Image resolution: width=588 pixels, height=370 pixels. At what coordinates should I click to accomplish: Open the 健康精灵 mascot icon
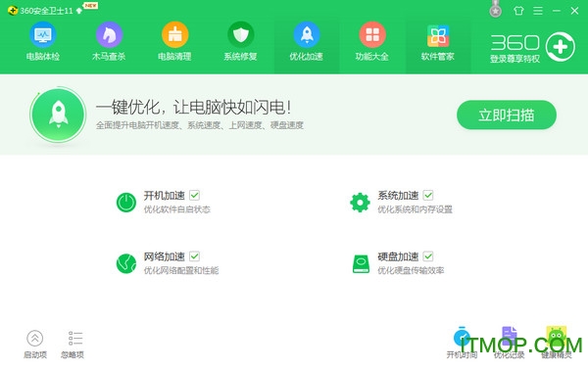coord(557,337)
